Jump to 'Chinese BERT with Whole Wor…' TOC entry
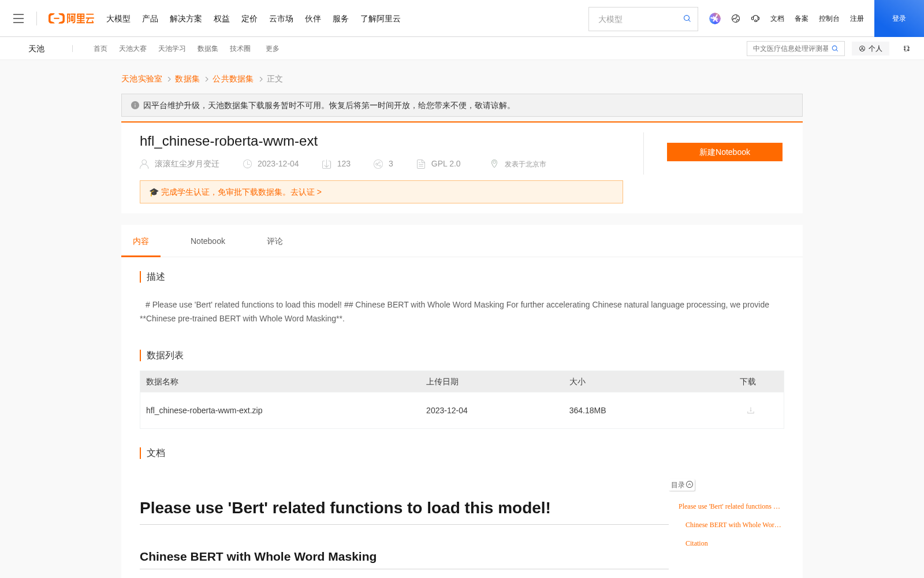 tap(733, 525)
